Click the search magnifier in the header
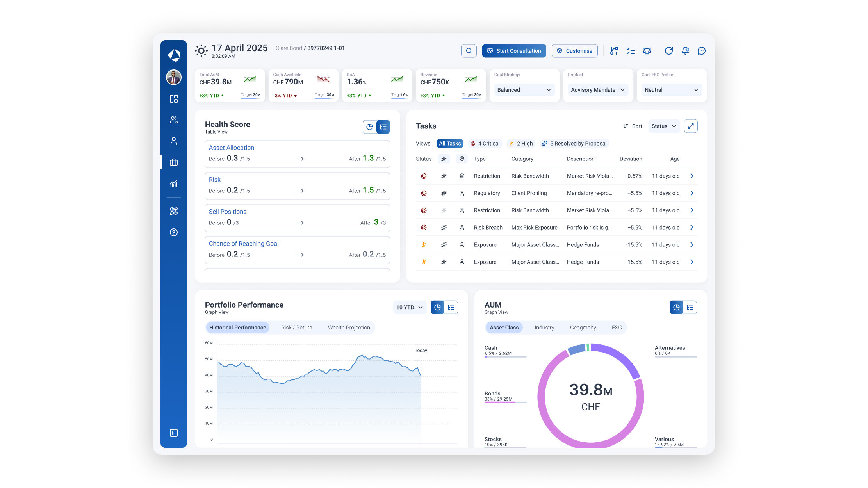Screen dimensions: 868x488 tap(469, 51)
